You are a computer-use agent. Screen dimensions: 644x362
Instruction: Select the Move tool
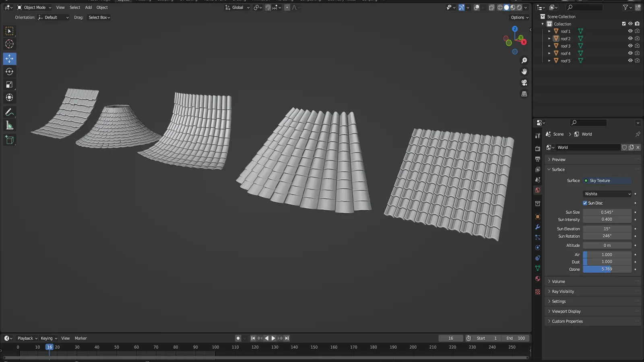pyautogui.click(x=9, y=58)
